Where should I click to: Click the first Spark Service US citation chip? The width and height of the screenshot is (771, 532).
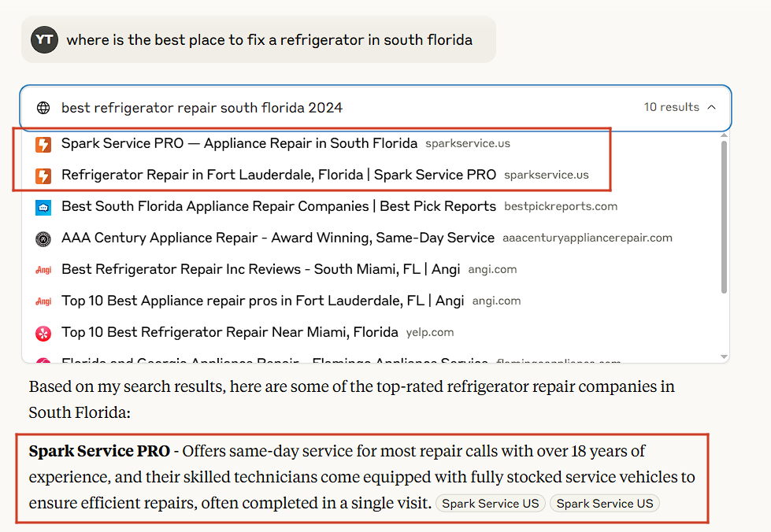[x=491, y=504]
